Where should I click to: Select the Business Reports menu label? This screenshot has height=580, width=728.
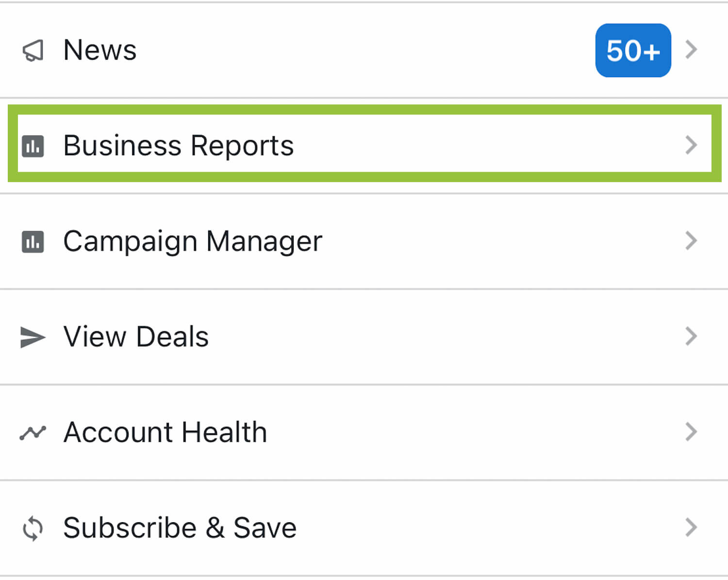point(179,146)
